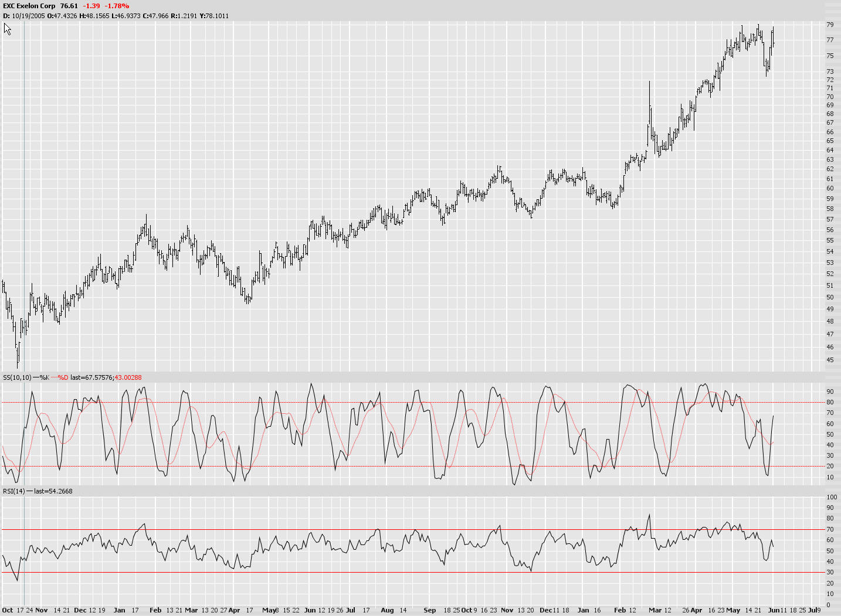Click the stochastic last=67.57576 value

point(91,377)
